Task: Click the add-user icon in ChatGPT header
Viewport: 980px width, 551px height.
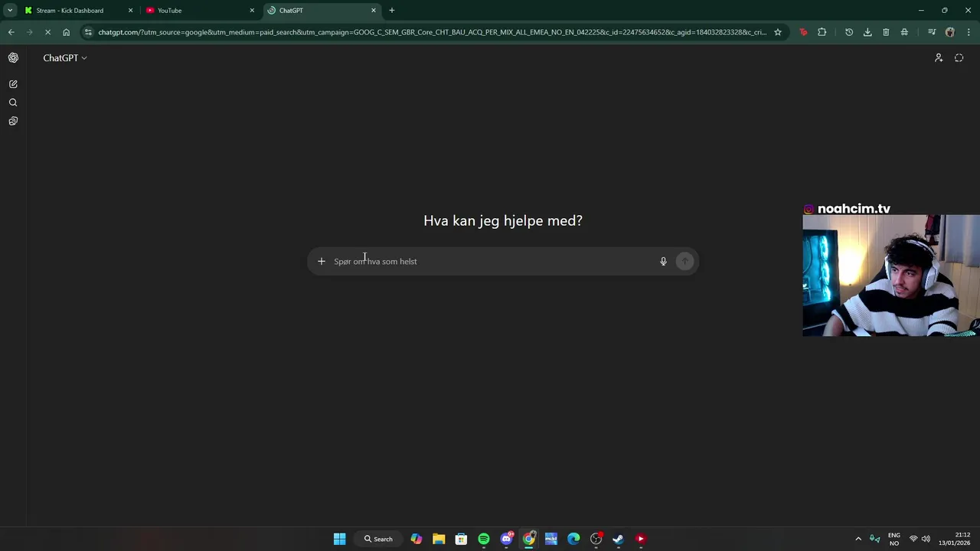Action: [939, 58]
